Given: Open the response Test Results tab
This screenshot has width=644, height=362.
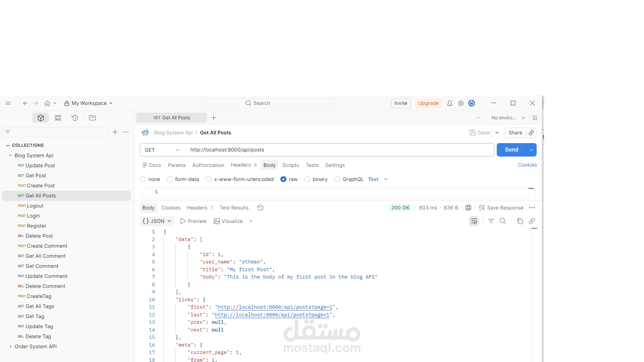Looking at the screenshot, I should point(234,208).
